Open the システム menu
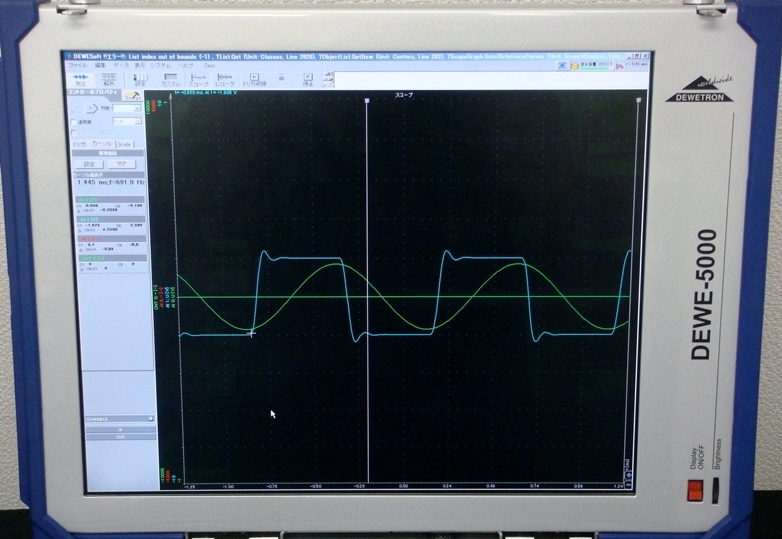The image size is (782, 539). [161, 65]
